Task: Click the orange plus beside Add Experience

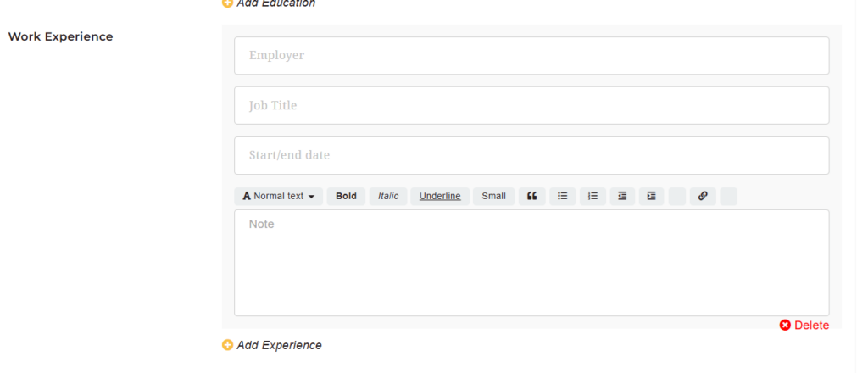Action: 227,345
